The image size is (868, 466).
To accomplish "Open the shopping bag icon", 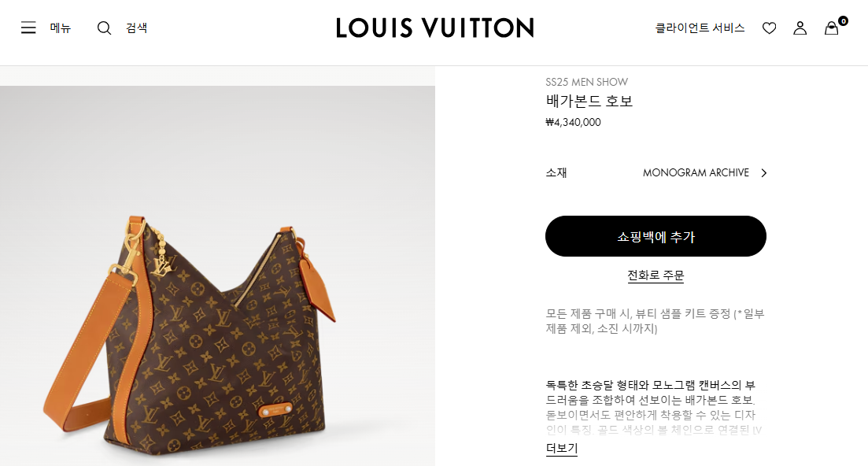I will (832, 28).
